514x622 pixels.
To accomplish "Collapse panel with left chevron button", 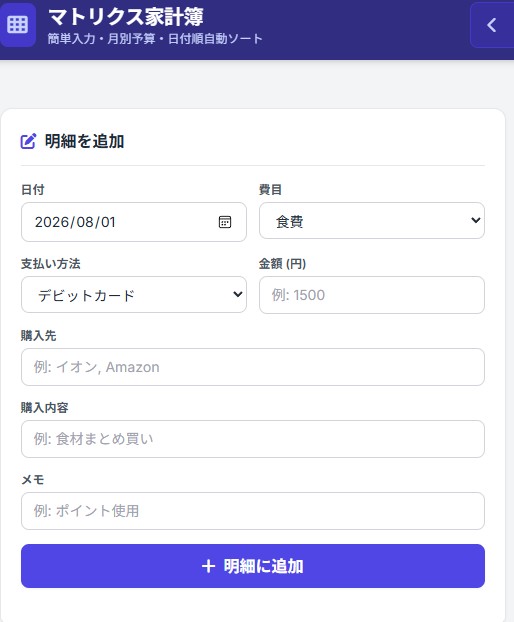I will point(492,25).
